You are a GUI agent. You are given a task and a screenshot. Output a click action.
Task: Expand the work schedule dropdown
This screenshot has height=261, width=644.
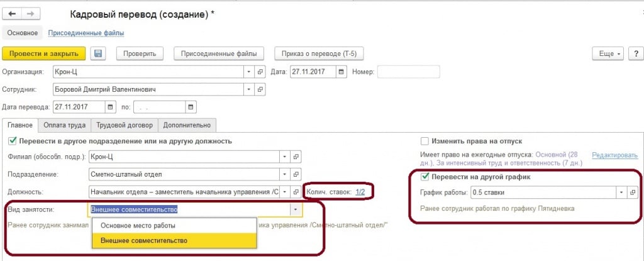pyautogui.click(x=621, y=192)
